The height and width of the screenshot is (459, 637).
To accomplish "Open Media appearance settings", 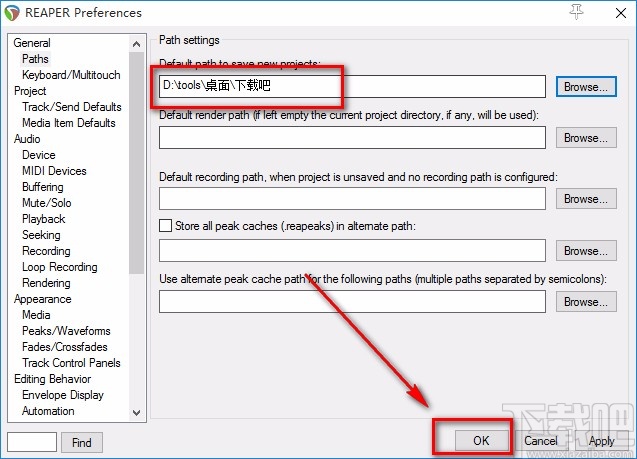I will (36, 315).
